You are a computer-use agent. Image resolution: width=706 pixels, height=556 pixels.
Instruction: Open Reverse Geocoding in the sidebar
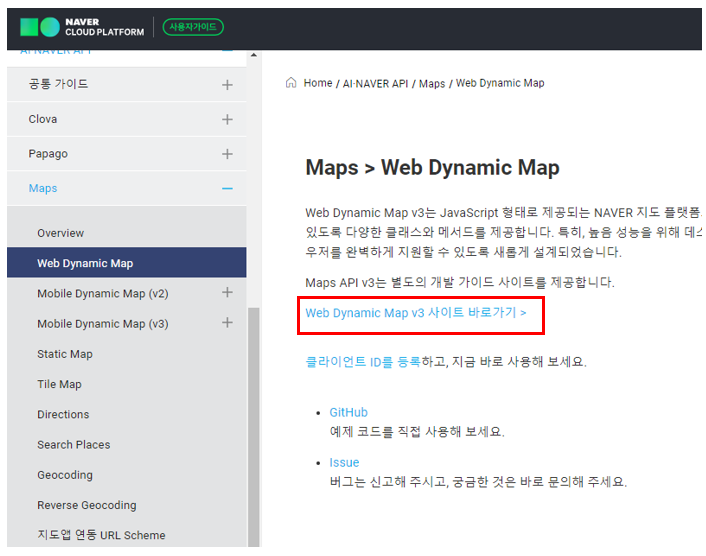pyautogui.click(x=87, y=505)
